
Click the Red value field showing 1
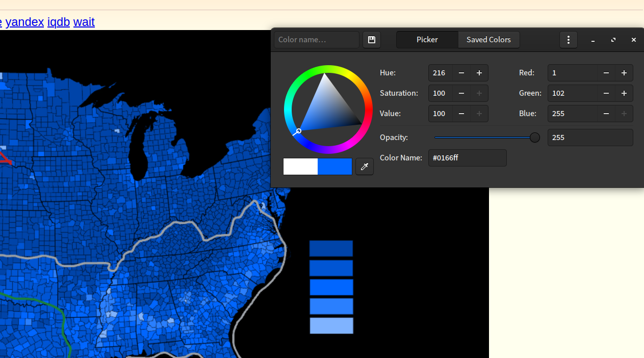pos(573,73)
